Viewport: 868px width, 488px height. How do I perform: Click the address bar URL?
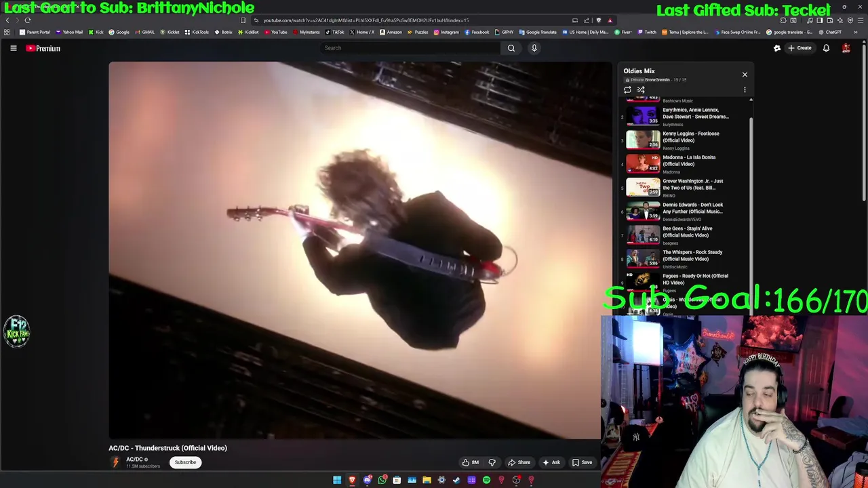366,20
